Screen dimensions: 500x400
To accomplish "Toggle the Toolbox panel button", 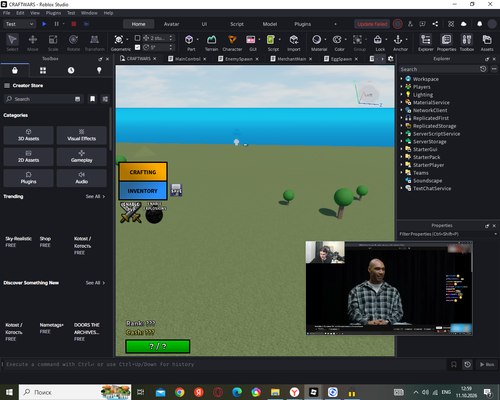I will 467,42.
